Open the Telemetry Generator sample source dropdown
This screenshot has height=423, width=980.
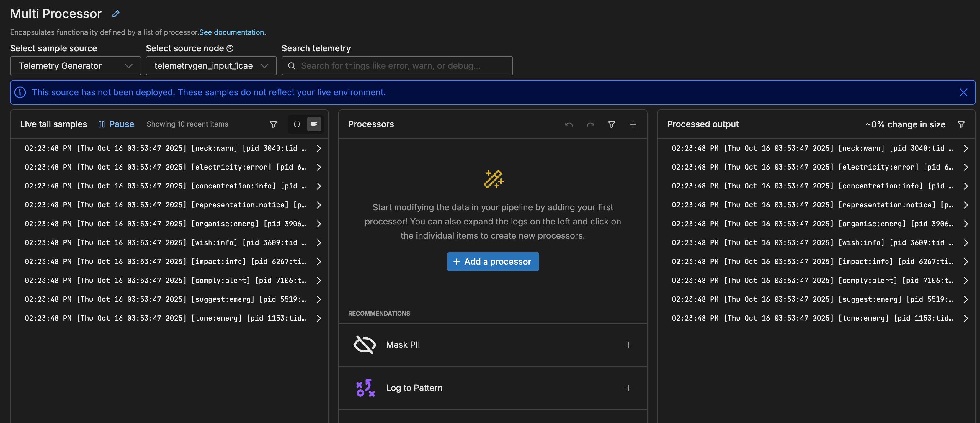75,66
